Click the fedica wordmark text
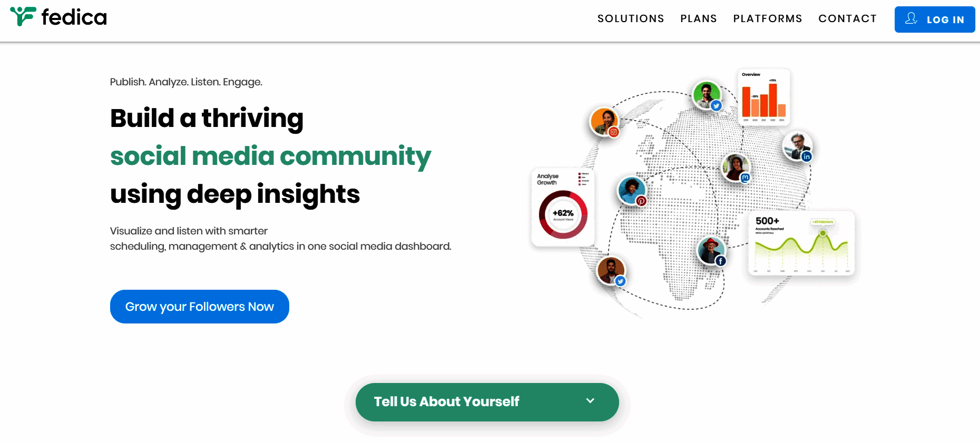Image resolution: width=980 pixels, height=442 pixels. (74, 17)
